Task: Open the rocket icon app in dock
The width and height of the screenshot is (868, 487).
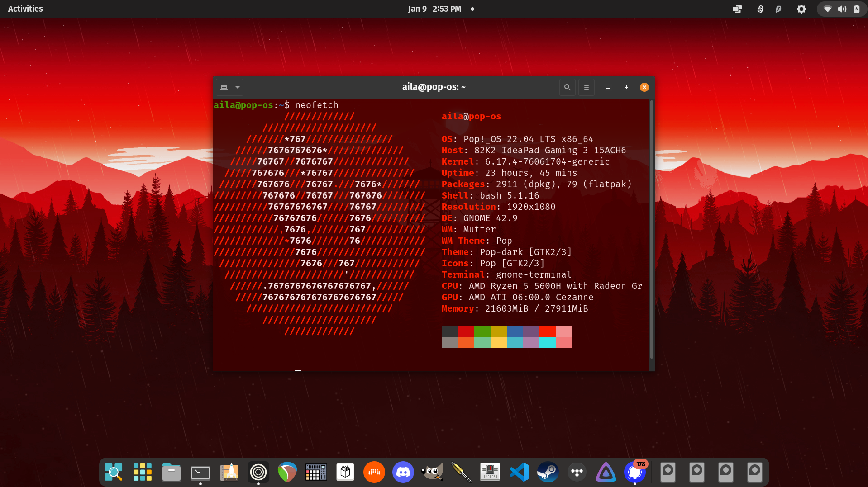Action: coord(229,472)
